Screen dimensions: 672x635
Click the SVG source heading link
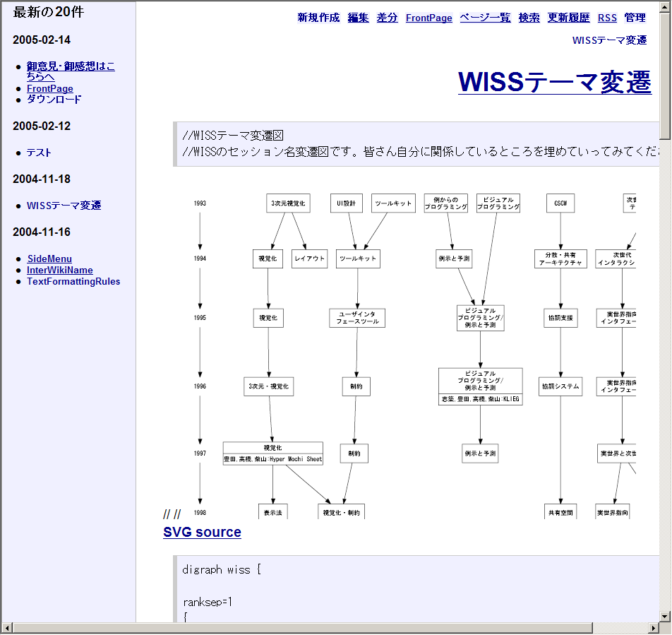tap(203, 532)
